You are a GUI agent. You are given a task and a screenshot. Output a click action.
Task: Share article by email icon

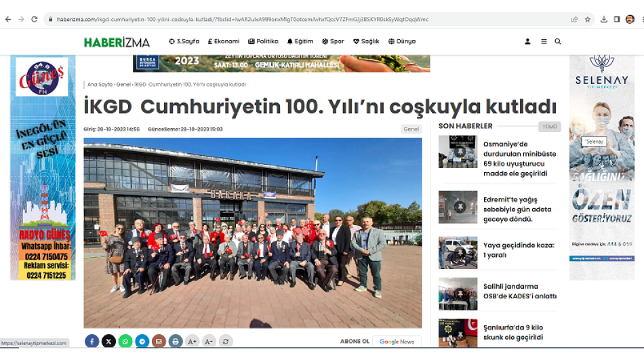pos(159,342)
